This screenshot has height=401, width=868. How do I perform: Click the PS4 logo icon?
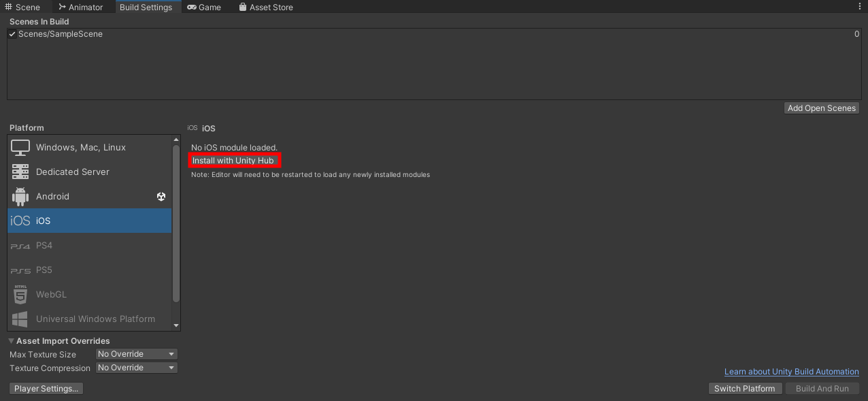[x=20, y=246]
